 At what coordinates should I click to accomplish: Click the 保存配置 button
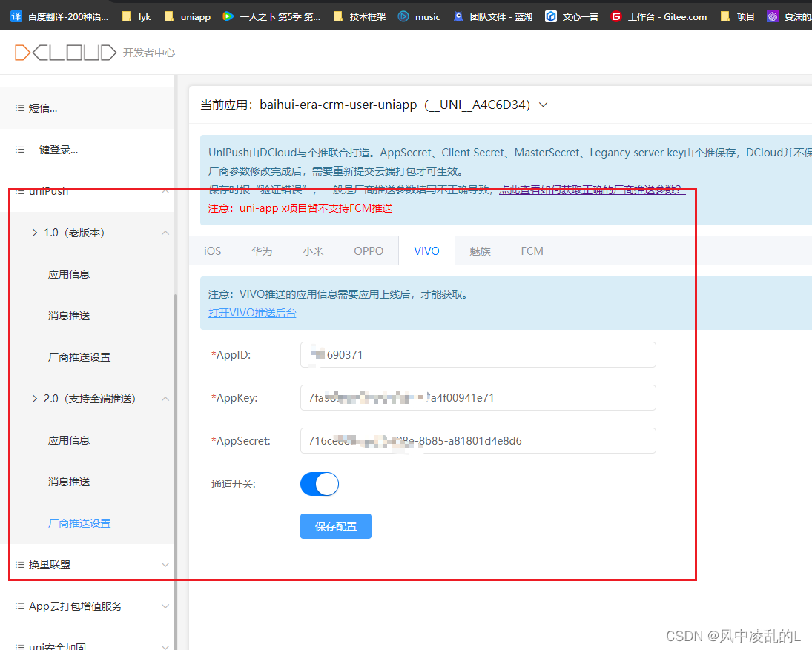click(x=335, y=526)
